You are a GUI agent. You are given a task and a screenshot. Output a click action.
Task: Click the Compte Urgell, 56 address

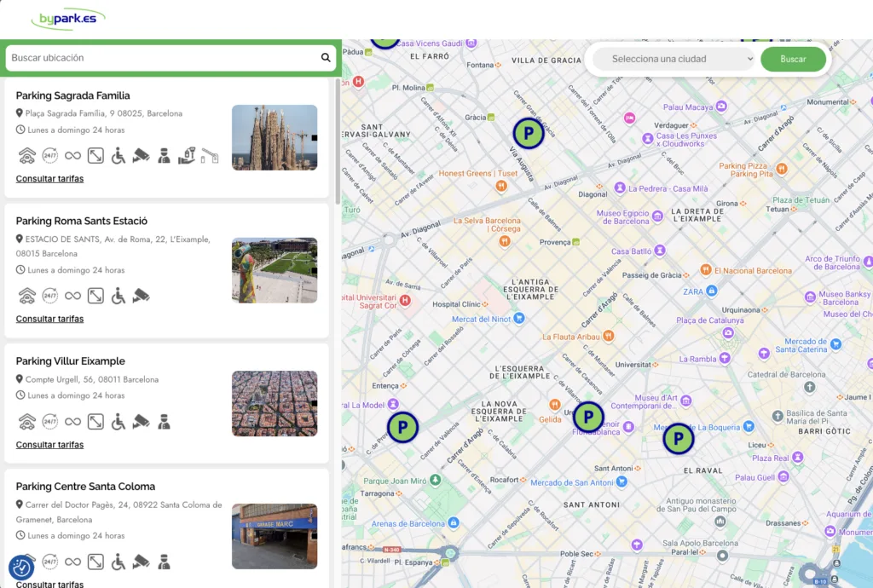tap(92, 379)
